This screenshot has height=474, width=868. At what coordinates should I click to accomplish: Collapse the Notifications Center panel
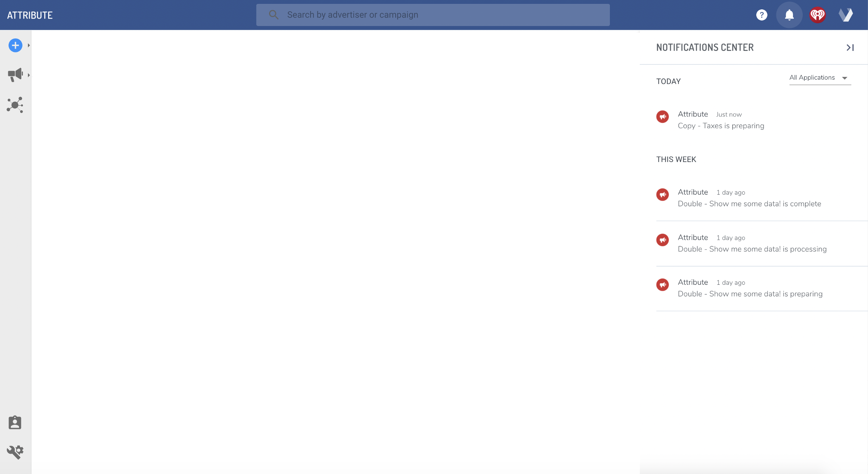pos(850,47)
